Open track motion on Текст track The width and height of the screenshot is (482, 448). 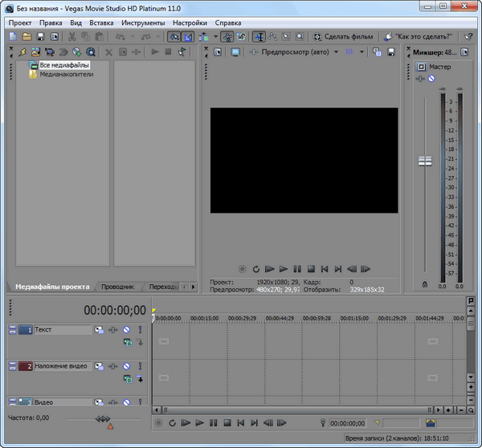(x=98, y=330)
